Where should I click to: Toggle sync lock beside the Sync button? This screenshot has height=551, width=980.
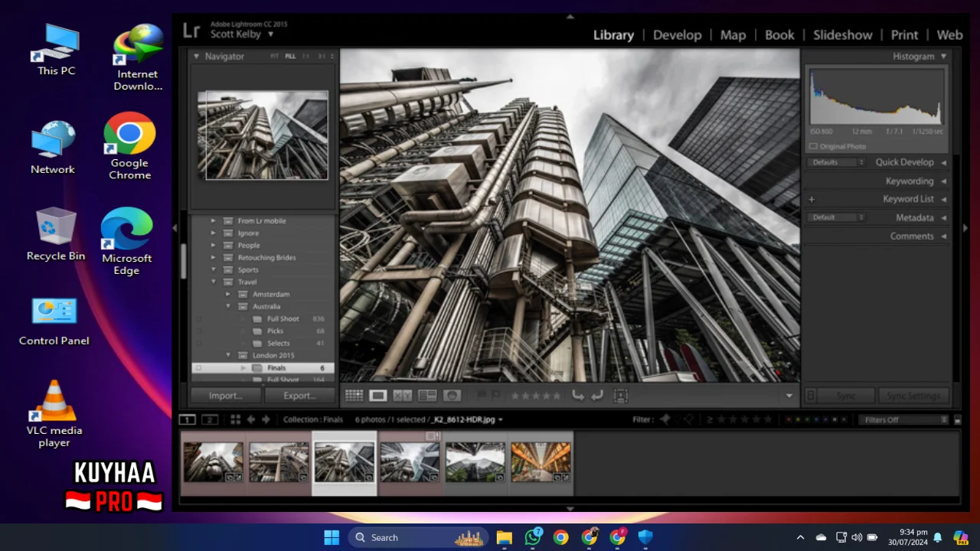(x=811, y=396)
